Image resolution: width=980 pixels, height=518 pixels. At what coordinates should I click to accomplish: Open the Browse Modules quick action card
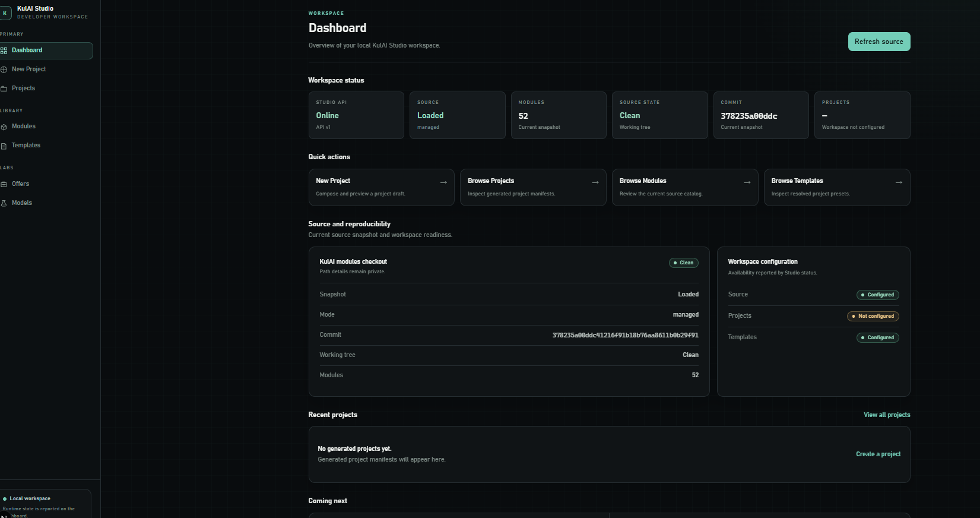(685, 188)
